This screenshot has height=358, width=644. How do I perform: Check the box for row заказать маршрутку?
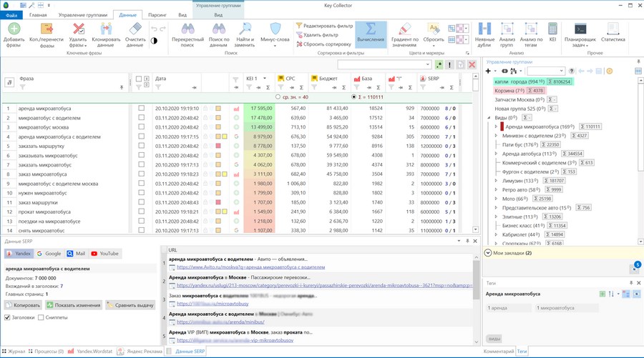tap(141, 146)
